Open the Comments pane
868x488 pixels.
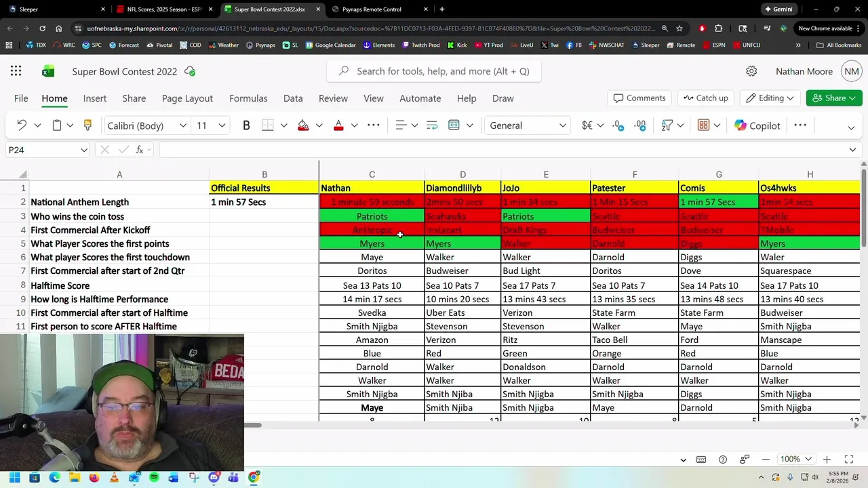pos(639,98)
